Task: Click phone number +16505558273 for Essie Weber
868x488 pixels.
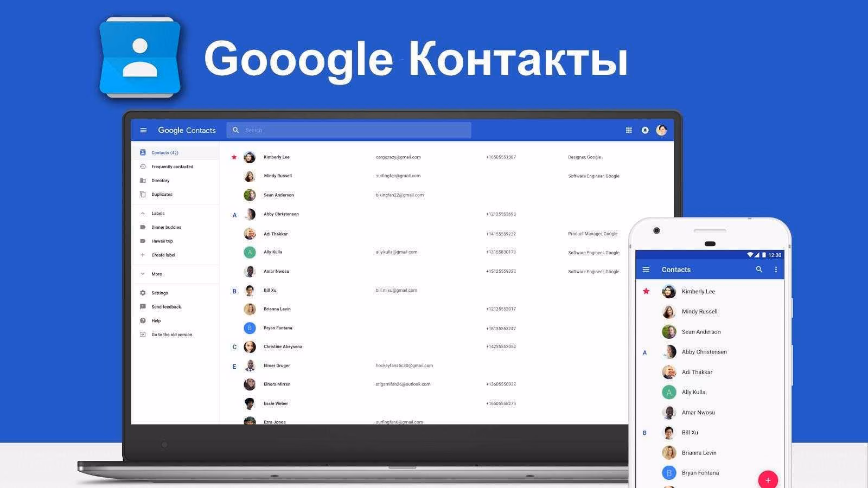Action: [x=501, y=404]
